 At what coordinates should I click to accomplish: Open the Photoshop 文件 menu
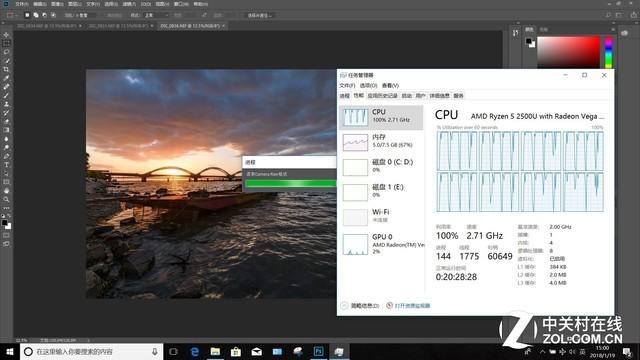21,4
